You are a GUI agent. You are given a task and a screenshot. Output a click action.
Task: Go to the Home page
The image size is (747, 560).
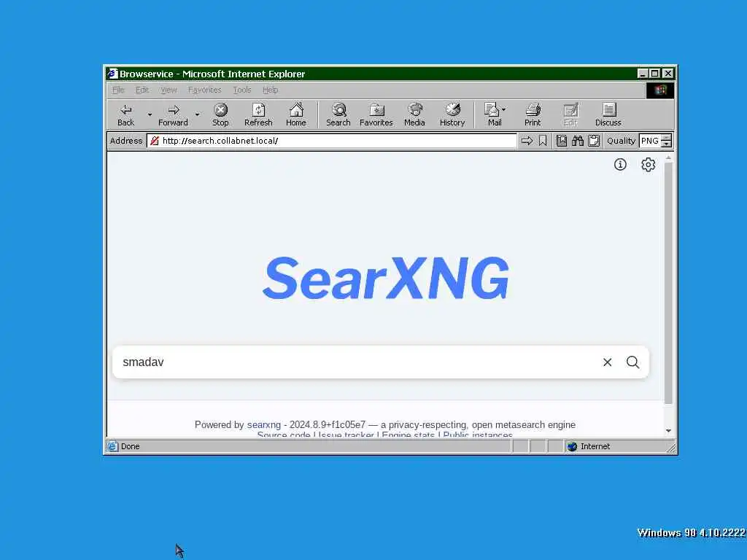click(x=296, y=115)
